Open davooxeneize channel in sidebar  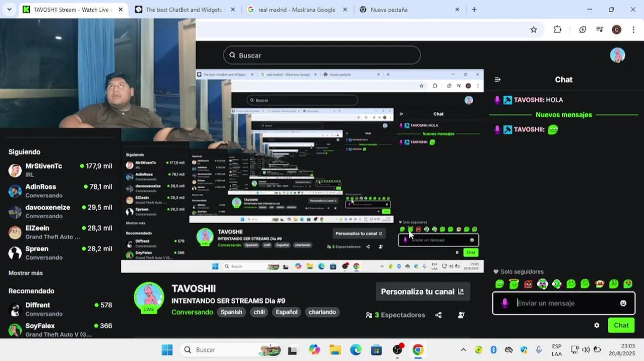60,211
